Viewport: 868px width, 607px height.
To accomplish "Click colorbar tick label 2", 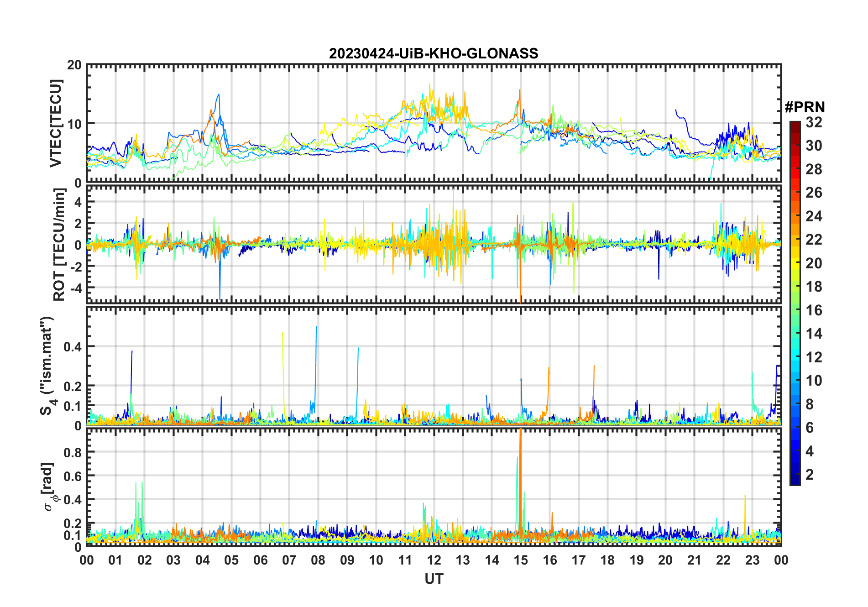I will pos(810,475).
